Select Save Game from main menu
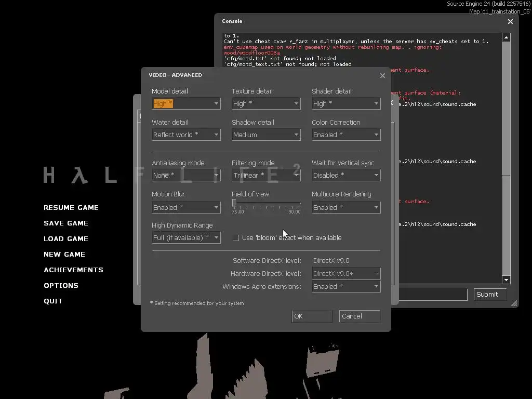 [66, 223]
